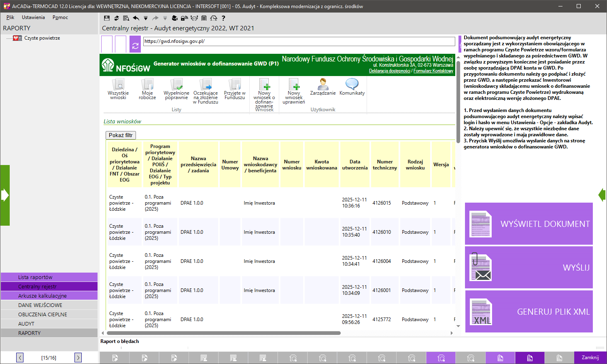Select Czyste powietrze in reports tree

click(x=42, y=38)
